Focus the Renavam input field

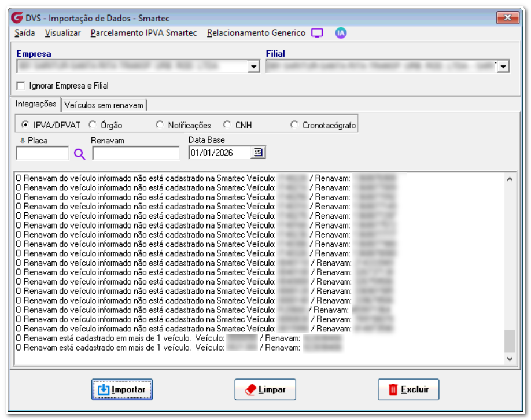(136, 153)
